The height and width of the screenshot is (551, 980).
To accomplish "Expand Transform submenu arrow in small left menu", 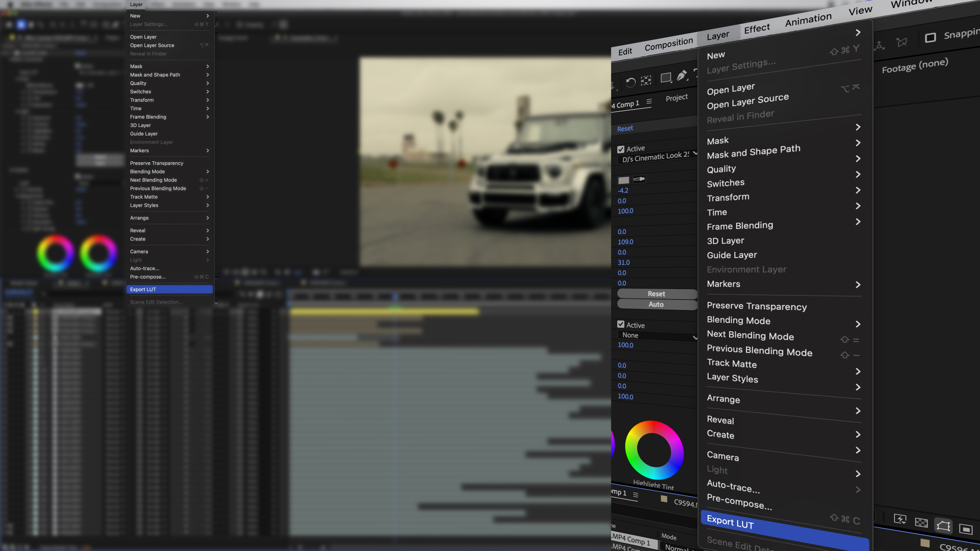I will point(208,100).
